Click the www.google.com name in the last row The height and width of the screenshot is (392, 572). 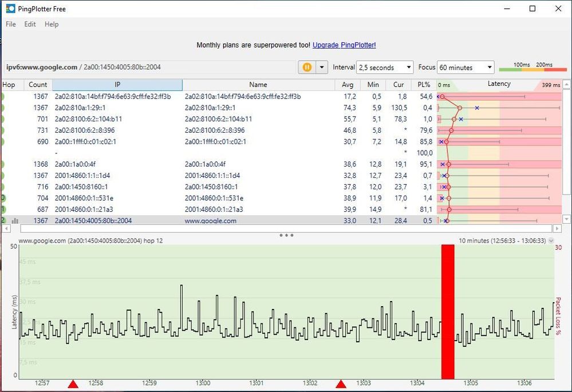(211, 221)
